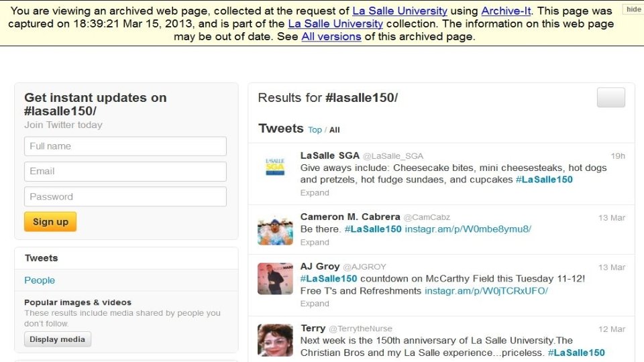The height and width of the screenshot is (362, 644).
Task: Open the 12 Mar timestamp link
Action: 612,328
